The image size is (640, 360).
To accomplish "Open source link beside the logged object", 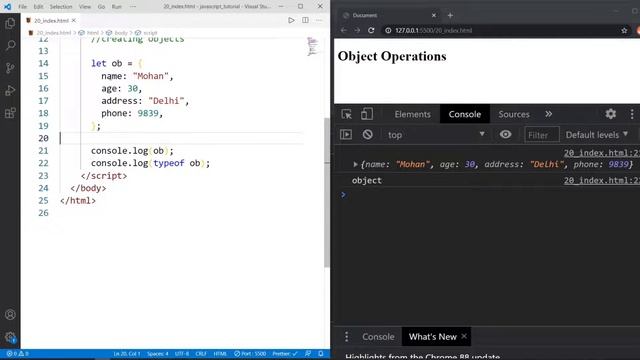I will click(x=602, y=153).
